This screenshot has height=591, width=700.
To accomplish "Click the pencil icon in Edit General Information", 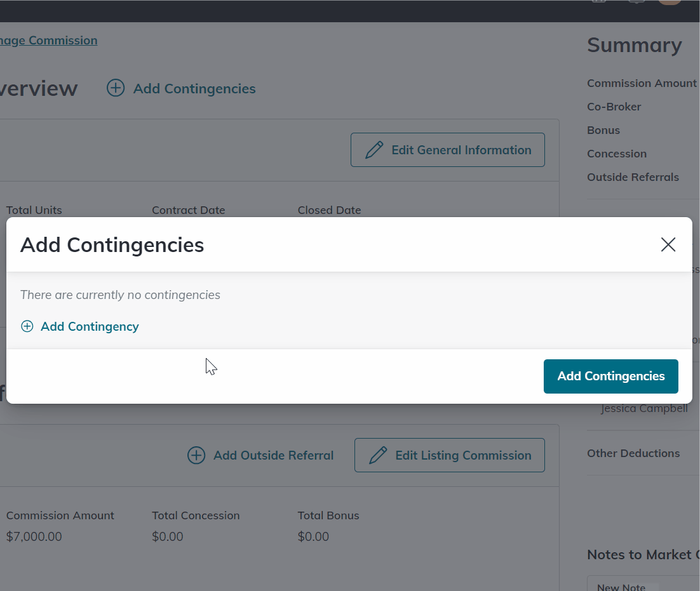I will tap(374, 150).
